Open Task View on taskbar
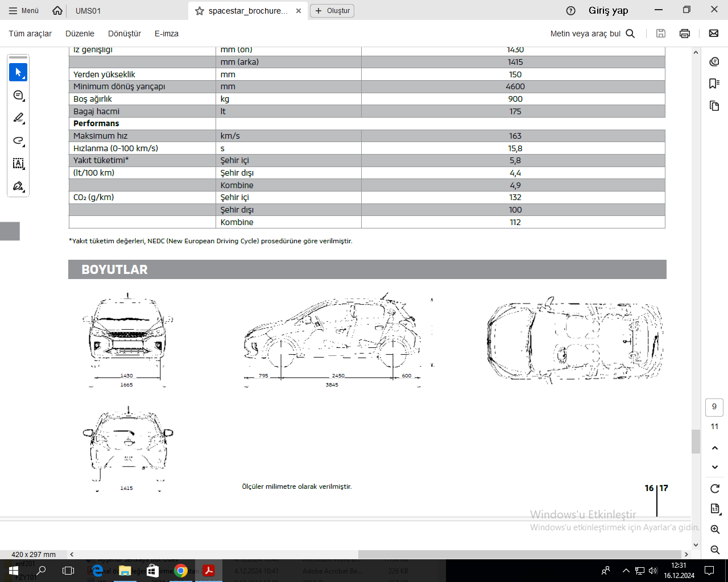Viewport: 728px width, 582px height. 68,571
